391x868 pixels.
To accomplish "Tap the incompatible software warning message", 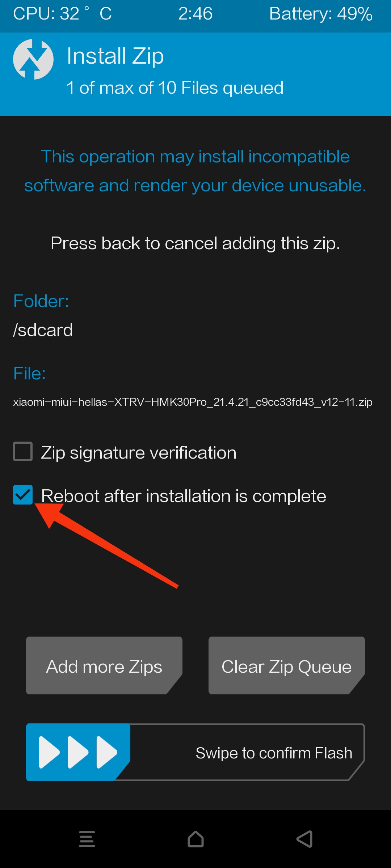I will tap(195, 171).
